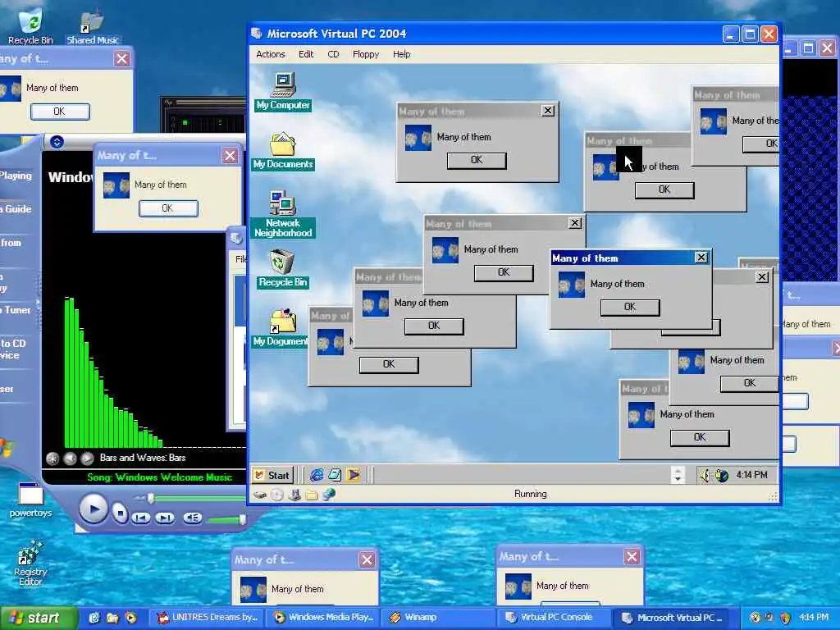Launch Registry Editor from host desktop
Screen dimensions: 840x630
tap(30, 563)
